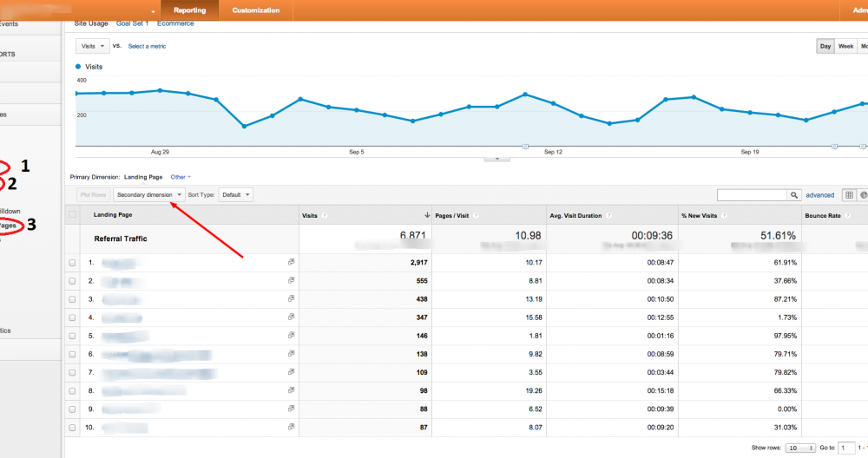Expand the Show rows dropdown
The height and width of the screenshot is (458, 868).
799,448
